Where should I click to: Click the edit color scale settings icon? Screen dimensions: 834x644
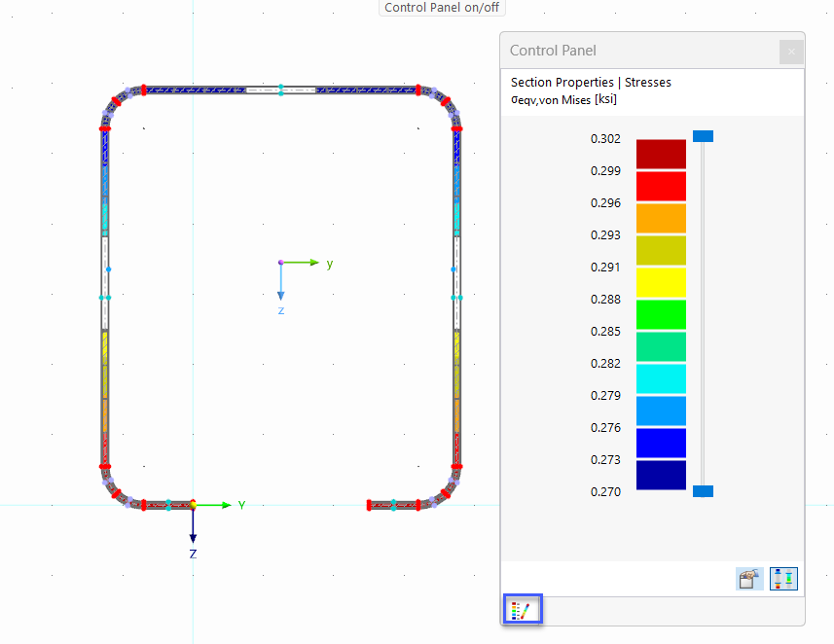[749, 579]
